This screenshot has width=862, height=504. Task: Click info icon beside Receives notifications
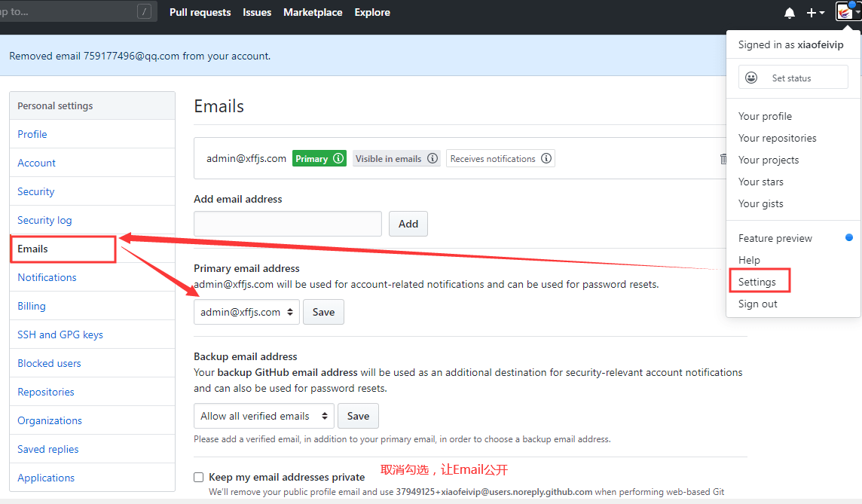tap(546, 158)
